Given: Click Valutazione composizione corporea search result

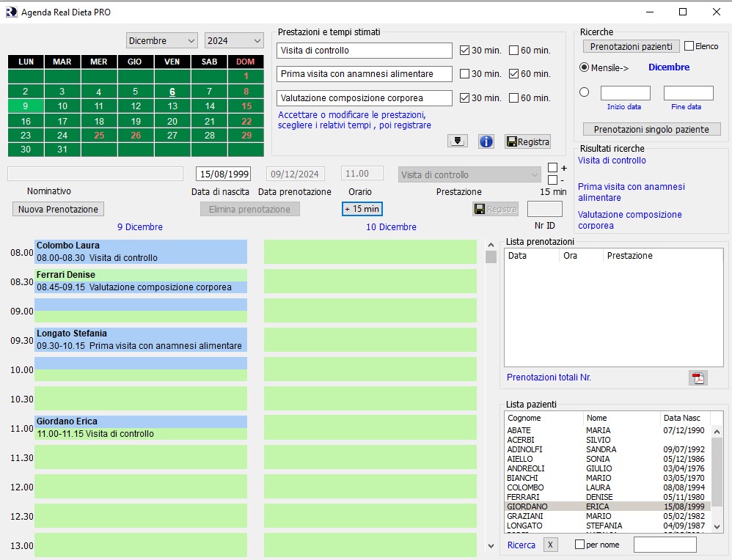Looking at the screenshot, I should (630, 220).
